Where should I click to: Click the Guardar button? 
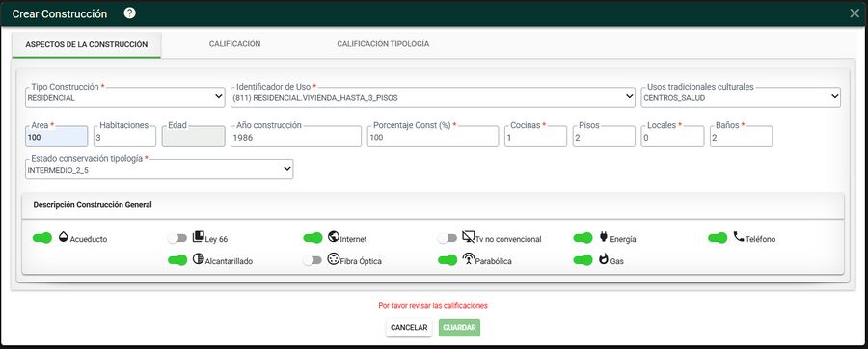pyautogui.click(x=459, y=328)
